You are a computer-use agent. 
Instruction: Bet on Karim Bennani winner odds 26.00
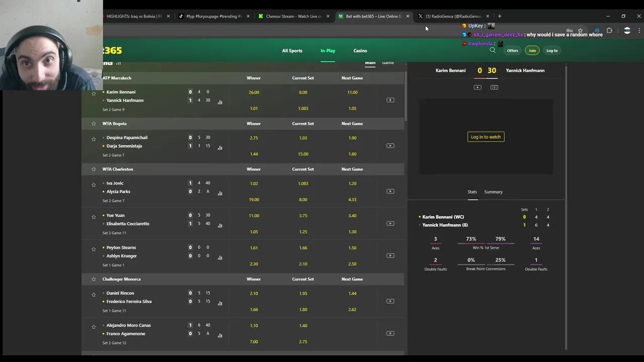coord(254,93)
